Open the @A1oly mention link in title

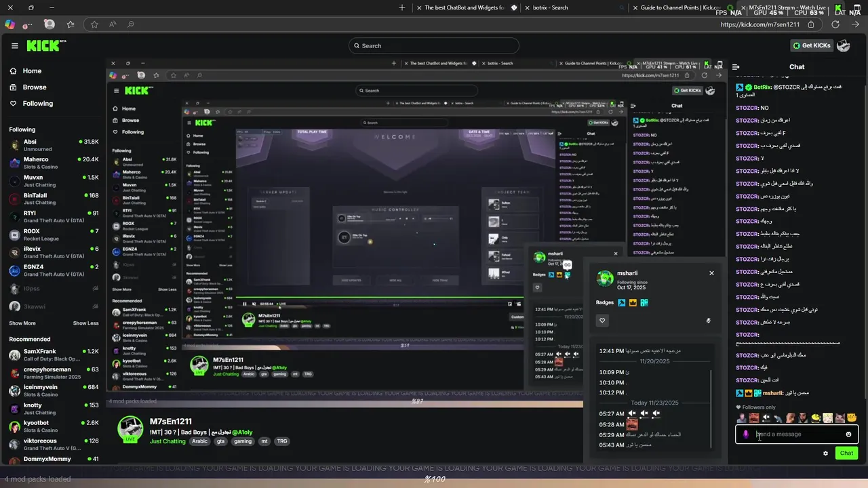[x=242, y=432]
